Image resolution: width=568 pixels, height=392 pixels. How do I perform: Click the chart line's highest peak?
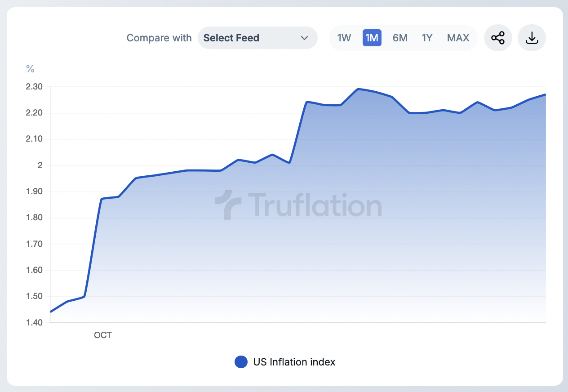click(358, 89)
